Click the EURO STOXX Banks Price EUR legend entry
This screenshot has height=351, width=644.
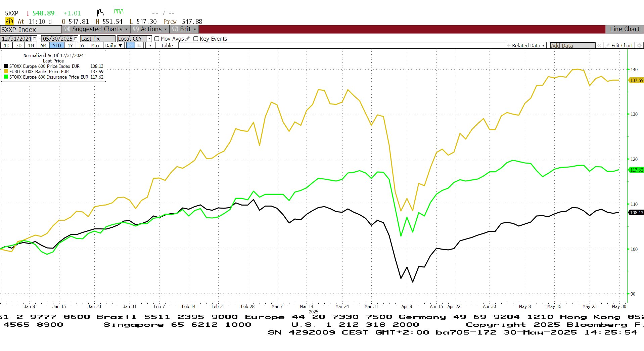(39, 72)
